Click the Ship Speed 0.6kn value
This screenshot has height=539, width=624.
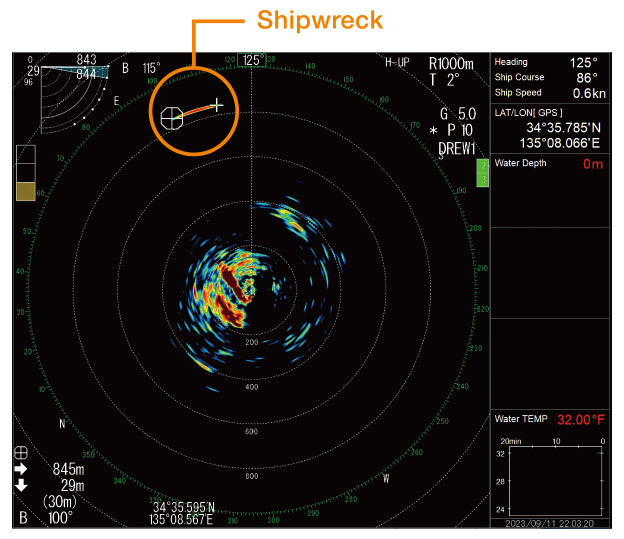tap(589, 93)
